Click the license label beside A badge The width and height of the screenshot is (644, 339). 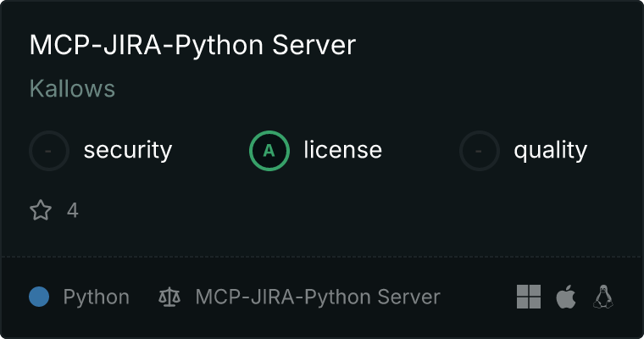coord(342,151)
